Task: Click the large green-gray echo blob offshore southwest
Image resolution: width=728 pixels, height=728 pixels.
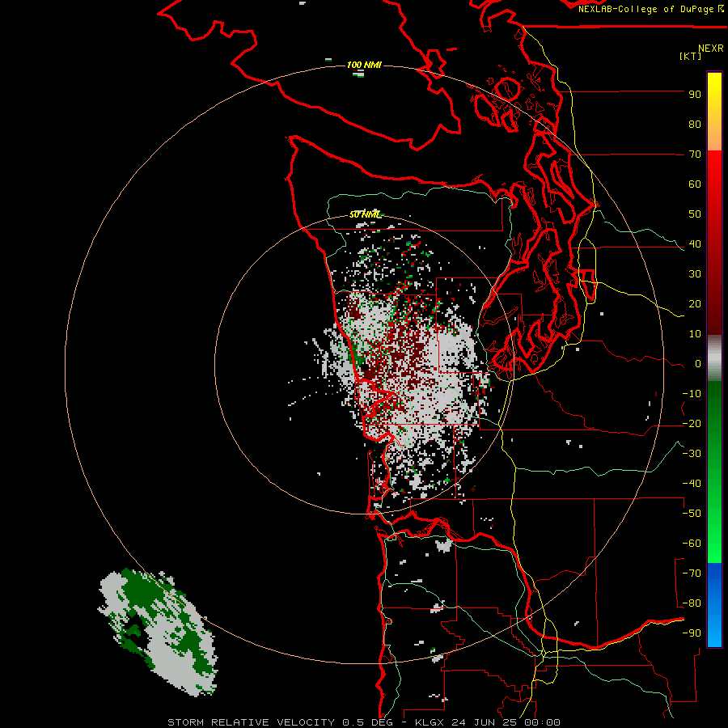Action: [158, 632]
